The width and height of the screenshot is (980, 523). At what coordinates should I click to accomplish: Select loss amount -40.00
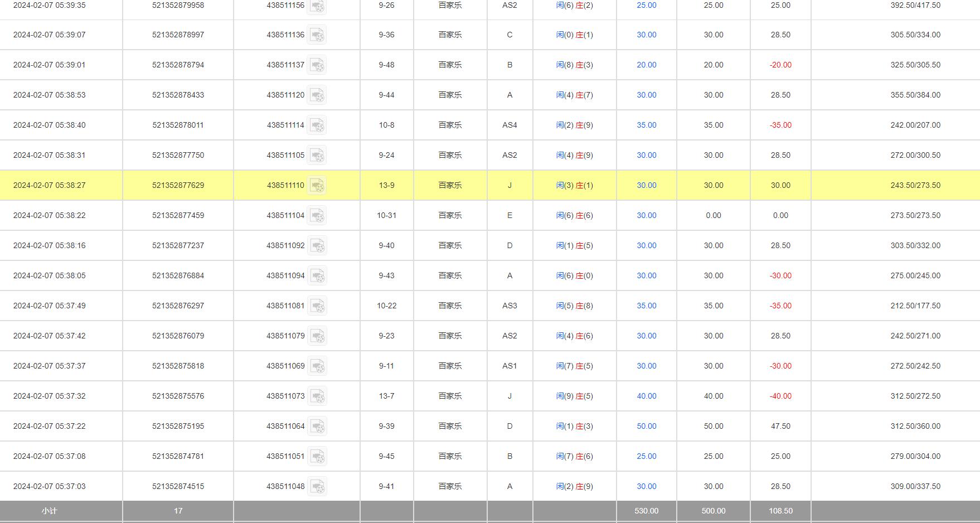click(x=780, y=396)
